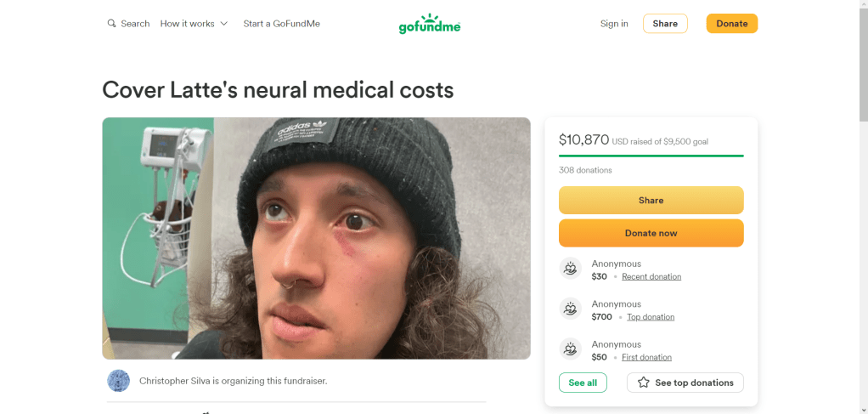Open the Sign in page
868x414 pixels.
614,24
